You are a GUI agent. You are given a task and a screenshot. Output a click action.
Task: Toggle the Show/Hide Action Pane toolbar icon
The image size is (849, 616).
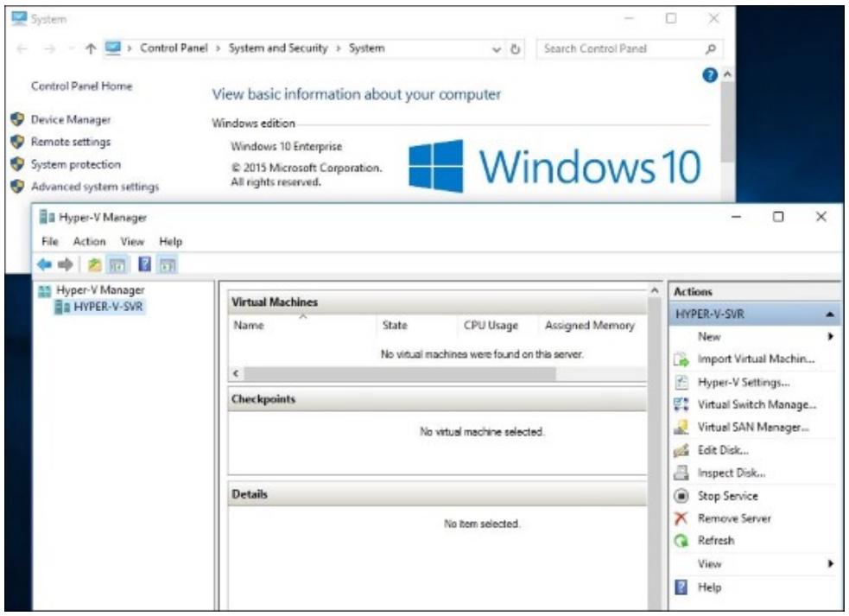(x=168, y=264)
